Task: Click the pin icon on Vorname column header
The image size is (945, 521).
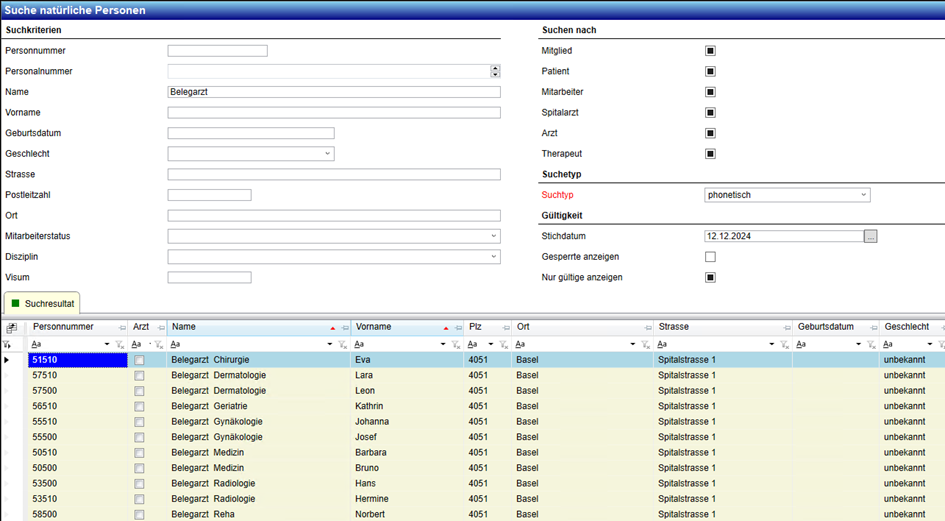Action: click(458, 328)
